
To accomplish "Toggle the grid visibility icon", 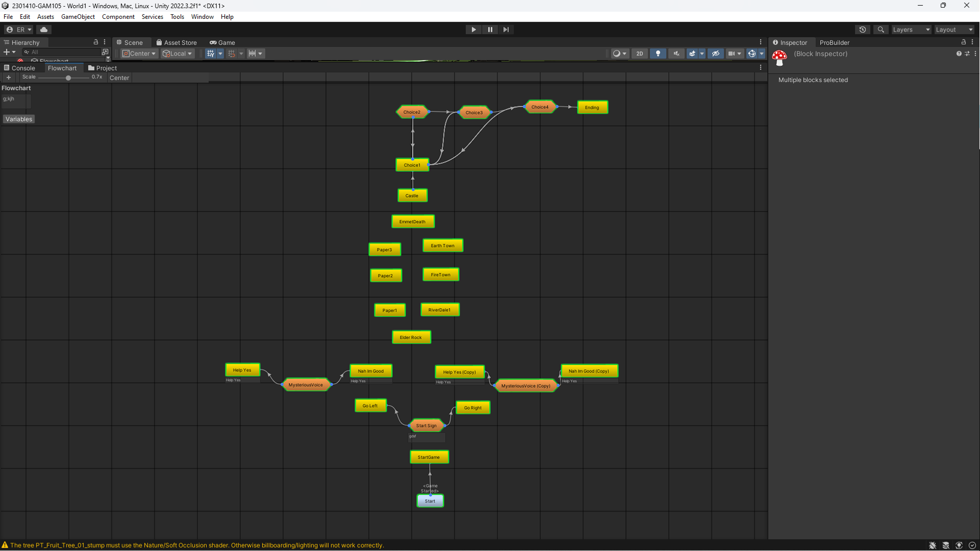I will [x=210, y=54].
